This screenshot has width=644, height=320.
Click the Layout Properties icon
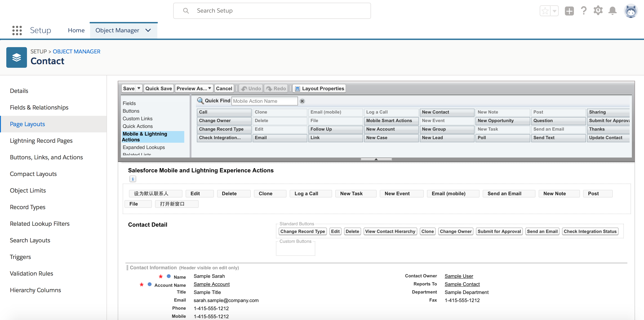298,89
